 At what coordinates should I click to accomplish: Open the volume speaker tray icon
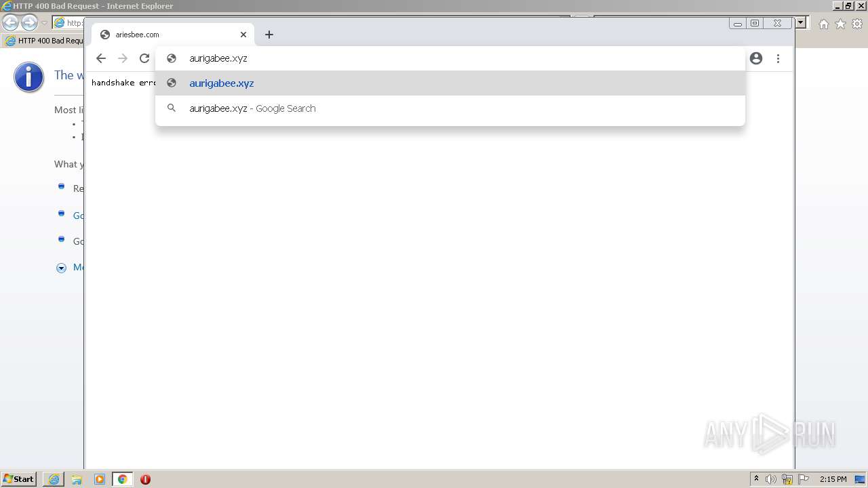tap(771, 479)
